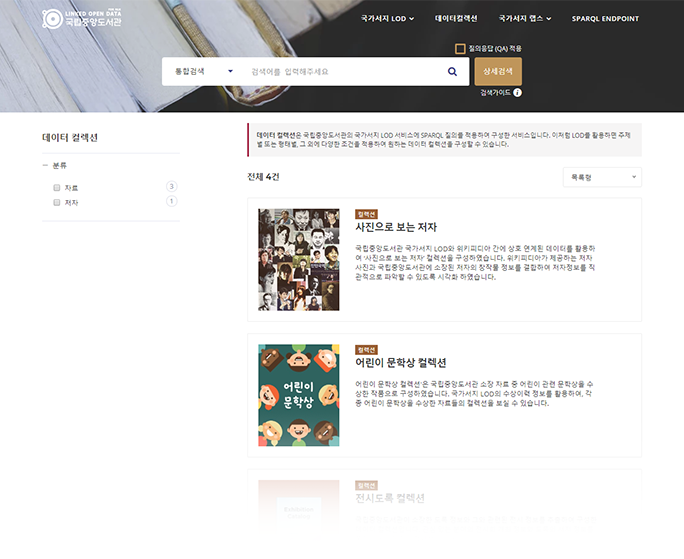
Task: Click the 전체 4건 result count text
Action: 263,177
